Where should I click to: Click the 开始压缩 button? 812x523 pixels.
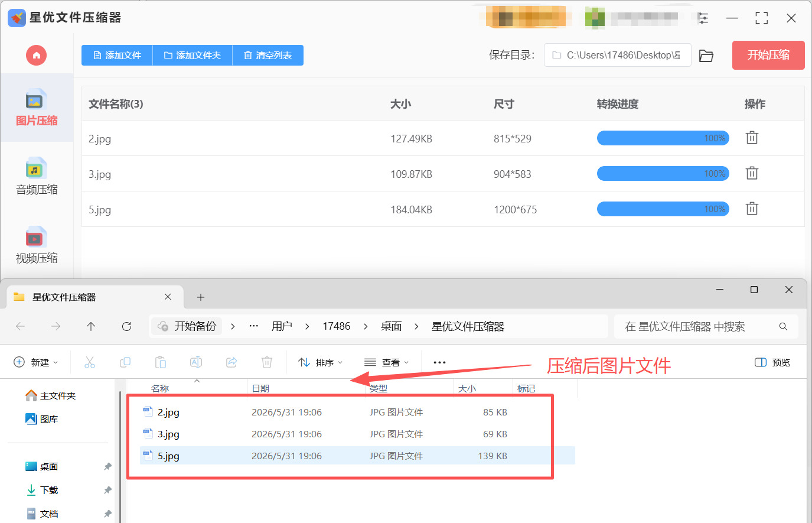coord(768,55)
